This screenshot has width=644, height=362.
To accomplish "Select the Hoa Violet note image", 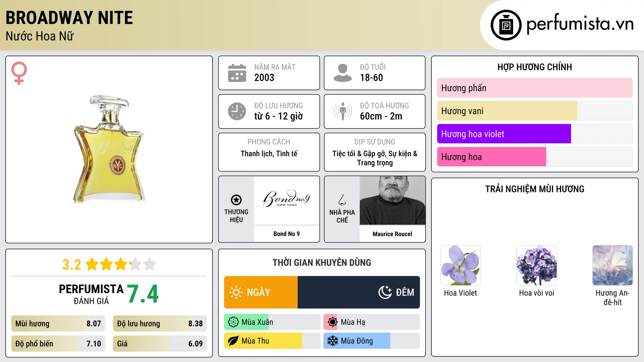I will (460, 265).
